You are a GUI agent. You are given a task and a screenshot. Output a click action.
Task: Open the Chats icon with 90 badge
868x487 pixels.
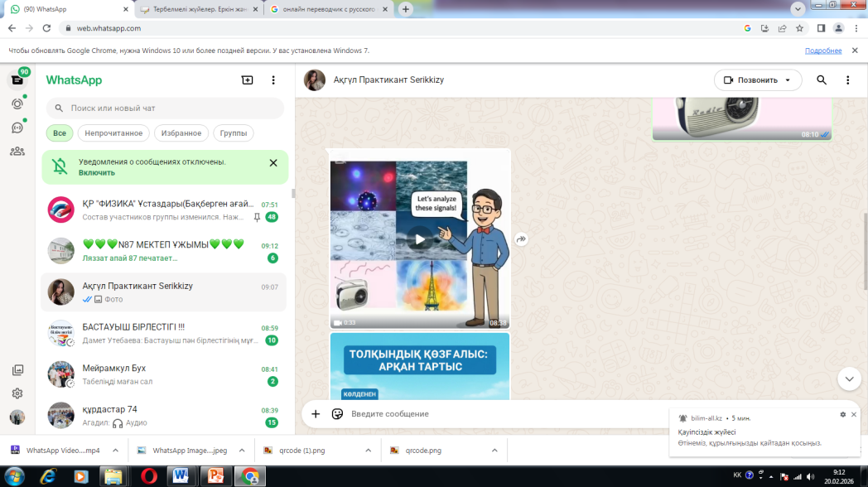click(17, 80)
